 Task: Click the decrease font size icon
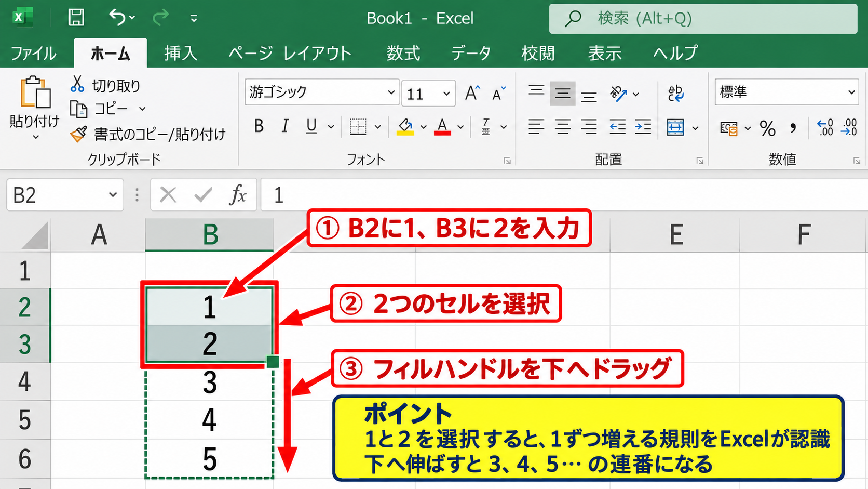click(x=499, y=94)
